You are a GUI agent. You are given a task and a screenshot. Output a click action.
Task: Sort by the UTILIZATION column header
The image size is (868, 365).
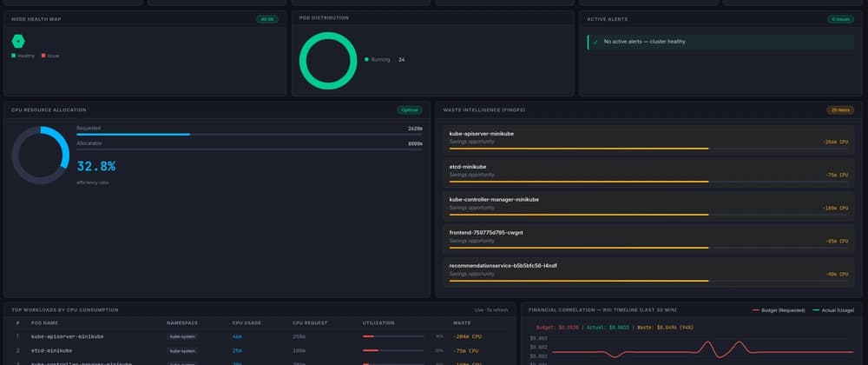tap(378, 323)
